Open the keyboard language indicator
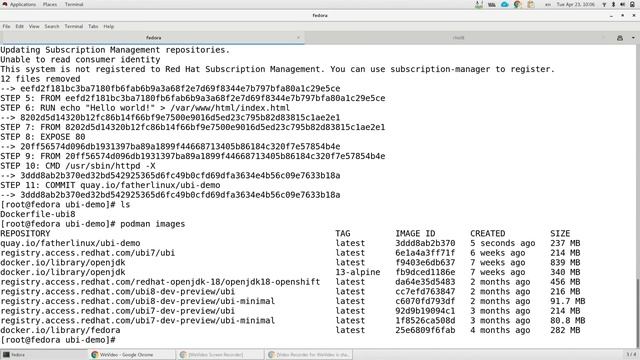Image resolution: width=640 pixels, height=360 pixels. coord(548,4)
